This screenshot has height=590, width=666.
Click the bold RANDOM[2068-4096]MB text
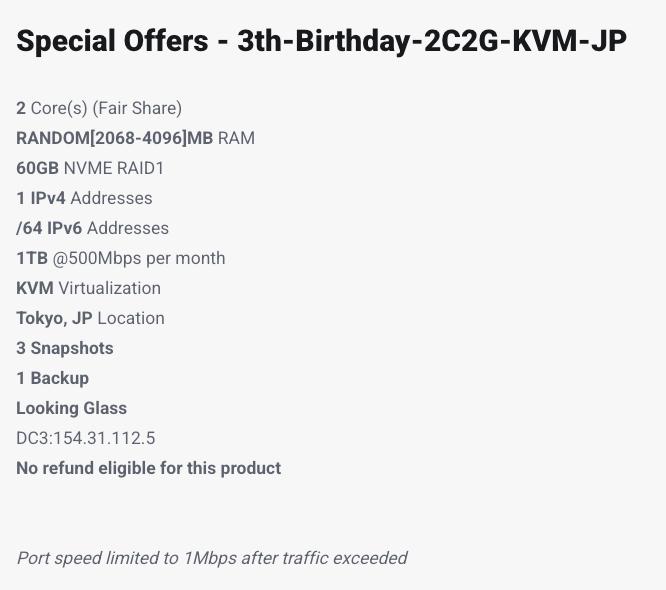pyautogui.click(x=115, y=138)
